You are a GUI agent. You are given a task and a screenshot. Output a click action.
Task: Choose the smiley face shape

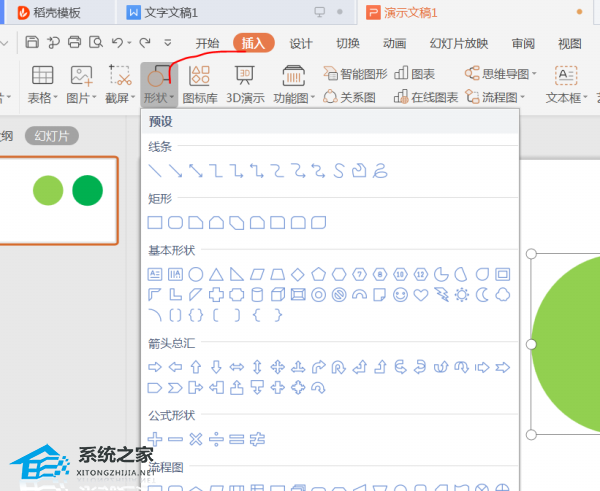(400, 295)
